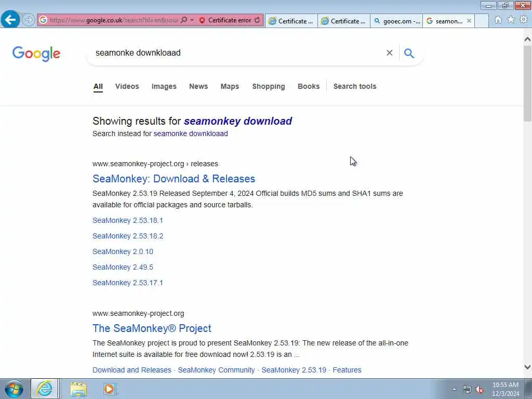Click the taskbar clock 10:55 AM

point(505,385)
